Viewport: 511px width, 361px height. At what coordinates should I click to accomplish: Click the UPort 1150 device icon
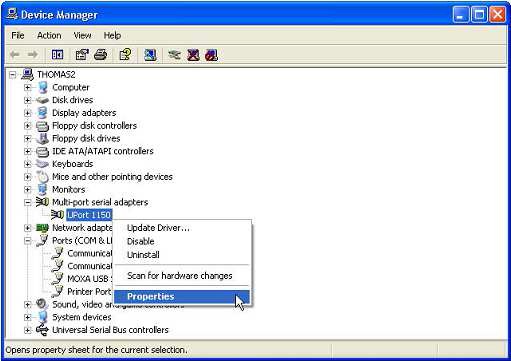point(57,215)
